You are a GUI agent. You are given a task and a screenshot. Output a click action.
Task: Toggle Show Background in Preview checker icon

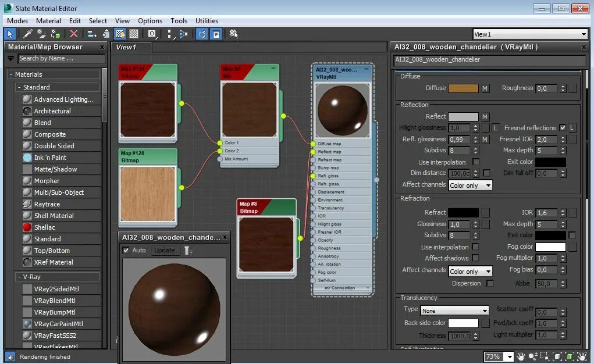click(134, 34)
